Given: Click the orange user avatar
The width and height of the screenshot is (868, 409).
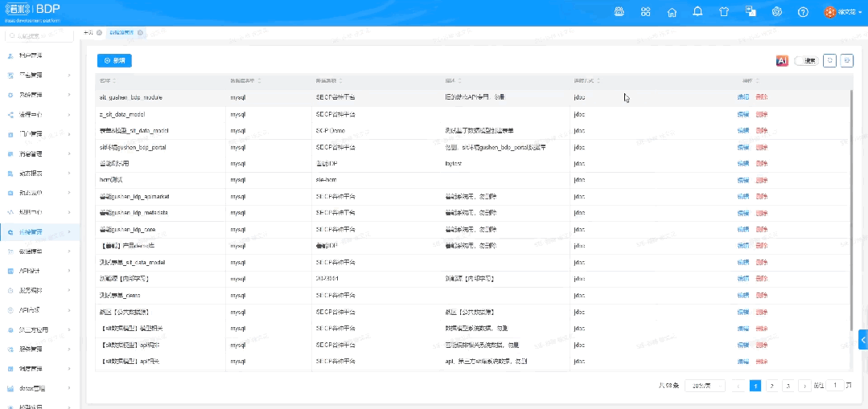Looking at the screenshot, I should point(830,12).
